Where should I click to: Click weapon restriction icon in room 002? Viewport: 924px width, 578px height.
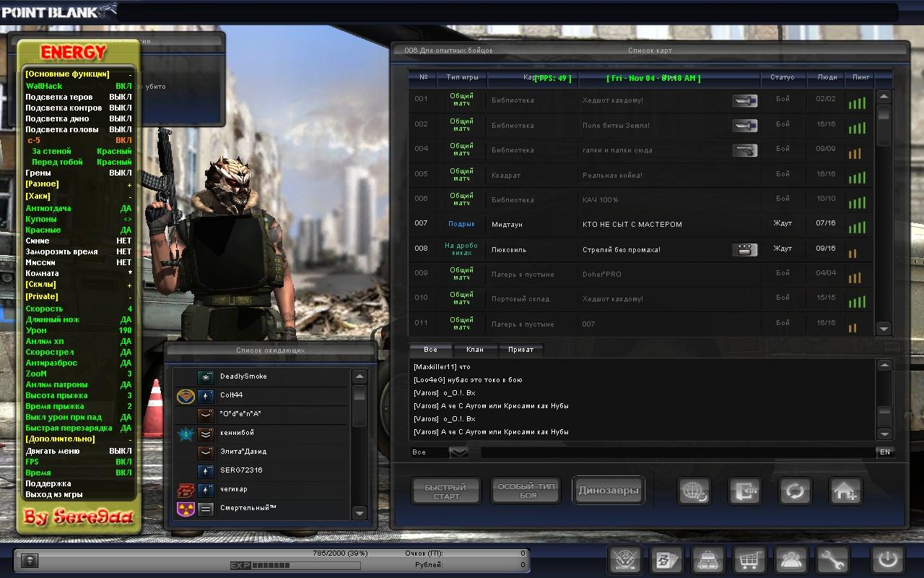click(x=745, y=126)
